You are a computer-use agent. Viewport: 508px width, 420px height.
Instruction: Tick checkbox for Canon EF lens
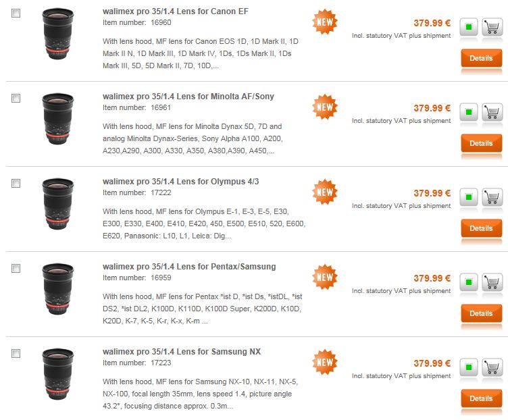[16, 14]
